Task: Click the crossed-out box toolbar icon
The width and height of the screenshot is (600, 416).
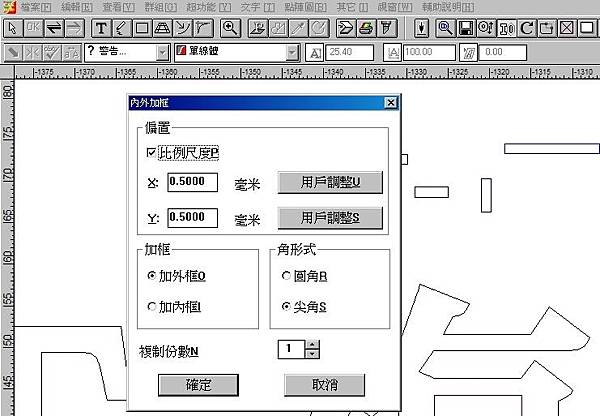Action: tap(567, 28)
